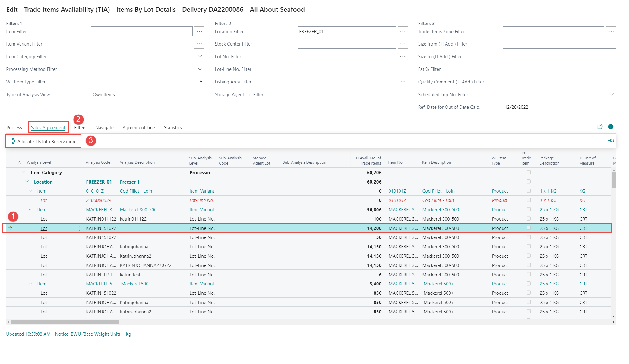The height and width of the screenshot is (364, 629).
Task: Open Cod Fillet - Loin item description link
Action: 438,191
